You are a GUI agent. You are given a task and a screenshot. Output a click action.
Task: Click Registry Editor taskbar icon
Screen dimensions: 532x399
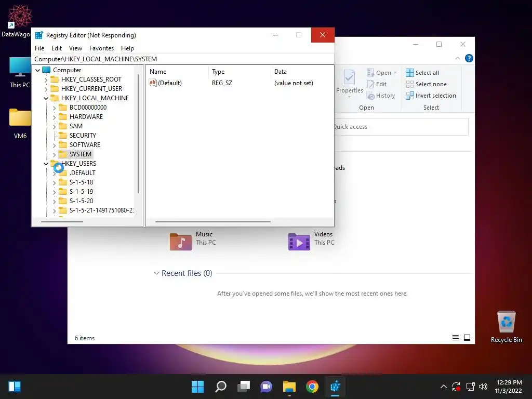335,387
